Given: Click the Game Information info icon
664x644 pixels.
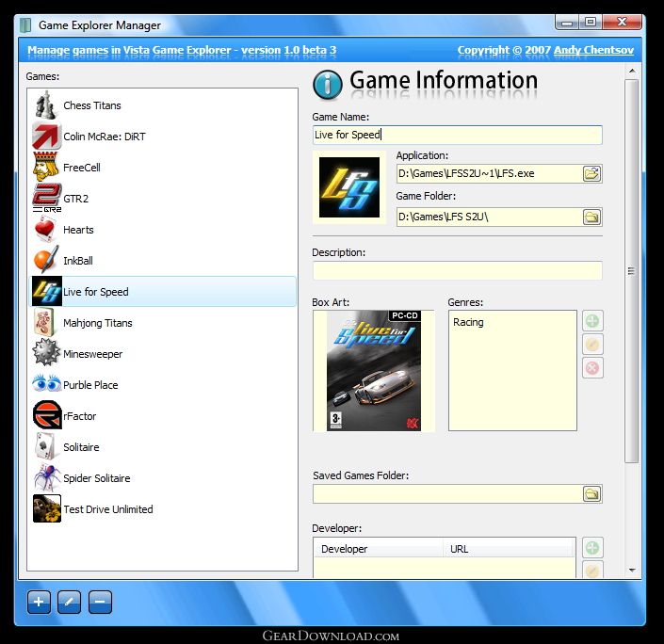Looking at the screenshot, I should [328, 85].
